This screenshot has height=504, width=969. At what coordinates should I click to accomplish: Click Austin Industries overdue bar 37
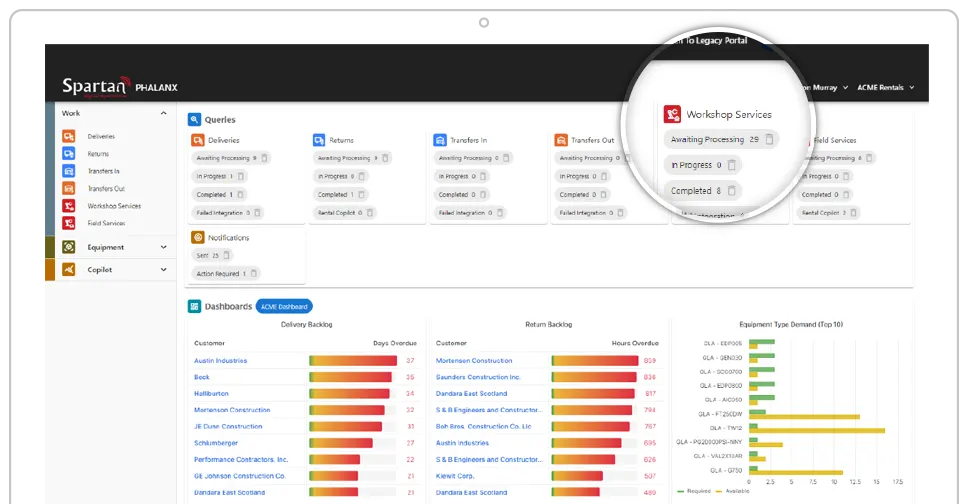pyautogui.click(x=353, y=361)
